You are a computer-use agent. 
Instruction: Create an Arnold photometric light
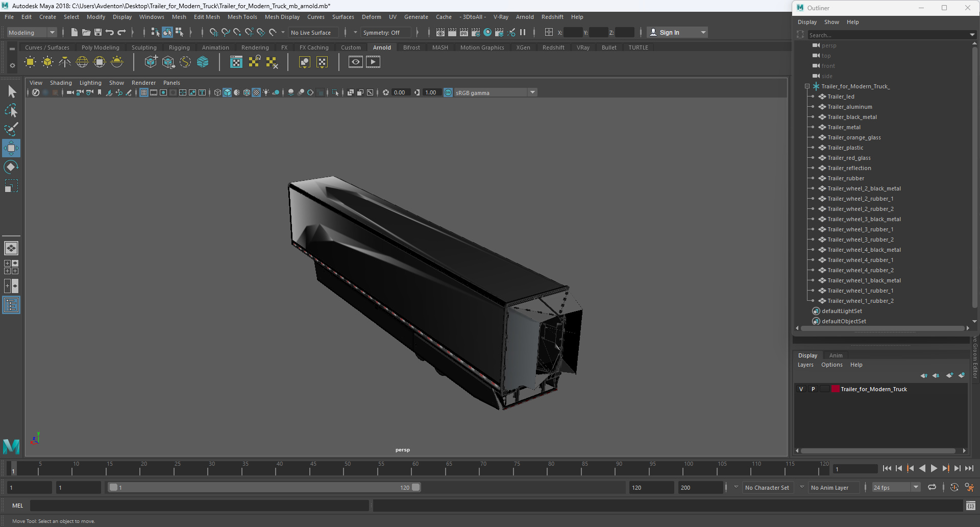pyautogui.click(x=65, y=62)
